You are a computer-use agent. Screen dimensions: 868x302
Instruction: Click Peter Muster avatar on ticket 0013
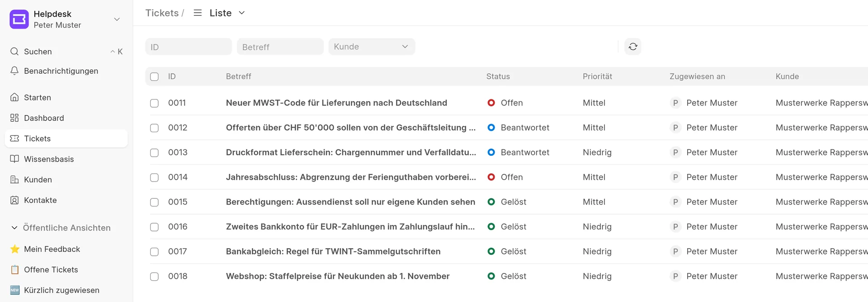(675, 152)
